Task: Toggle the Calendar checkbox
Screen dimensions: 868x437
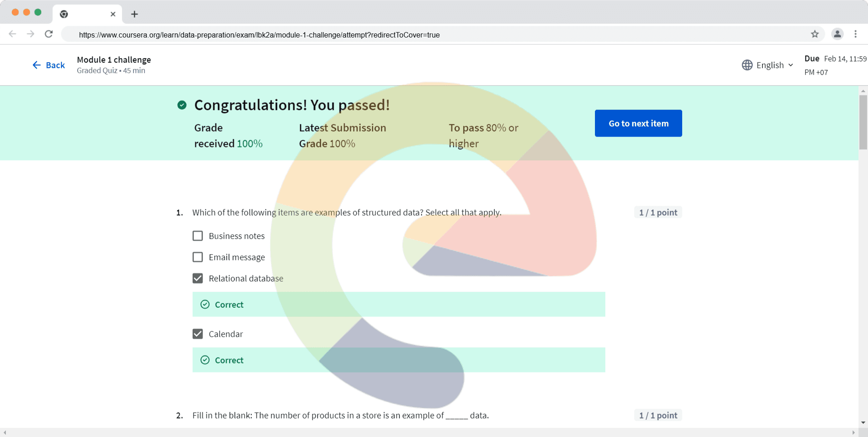Action: [x=198, y=334]
